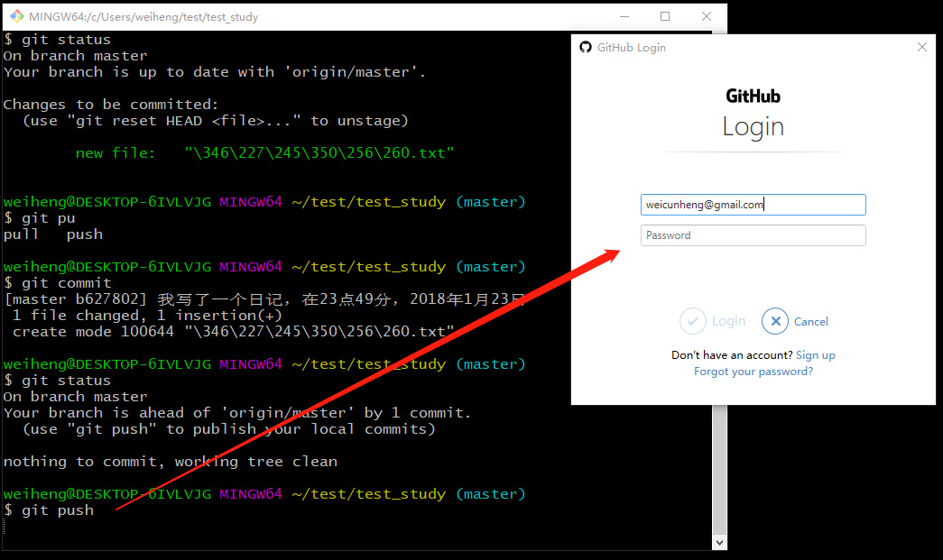Screen dimensions: 943x560
Task: Click the large 'Login' heading in dialog
Action: click(753, 127)
